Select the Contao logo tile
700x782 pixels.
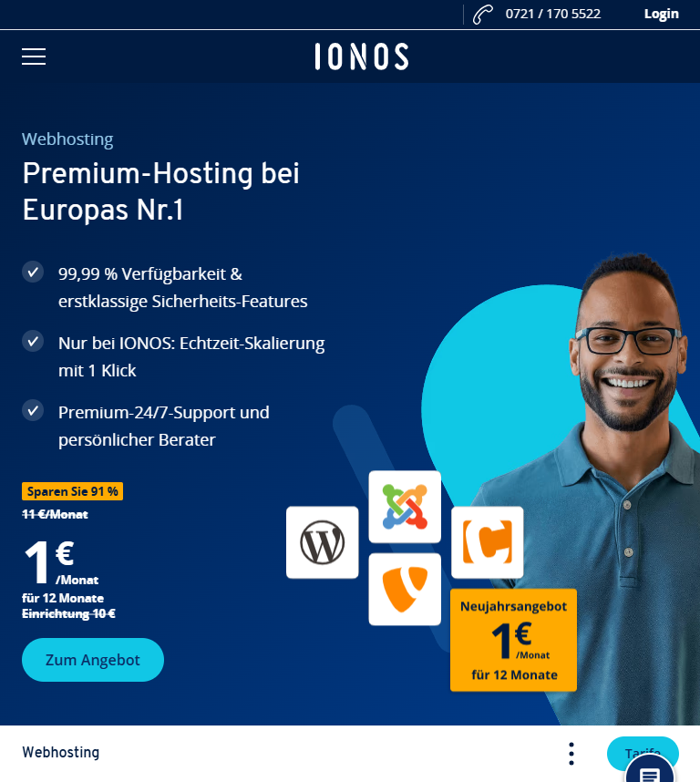(487, 542)
